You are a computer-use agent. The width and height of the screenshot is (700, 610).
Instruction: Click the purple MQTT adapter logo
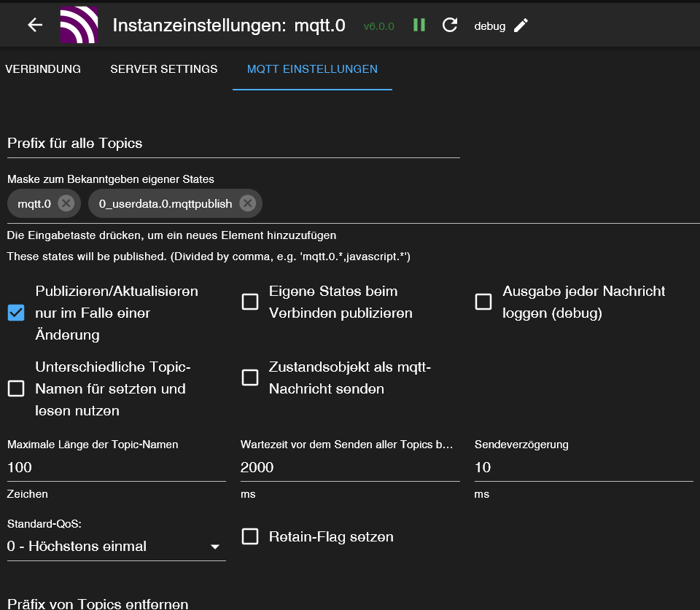pyautogui.click(x=79, y=25)
